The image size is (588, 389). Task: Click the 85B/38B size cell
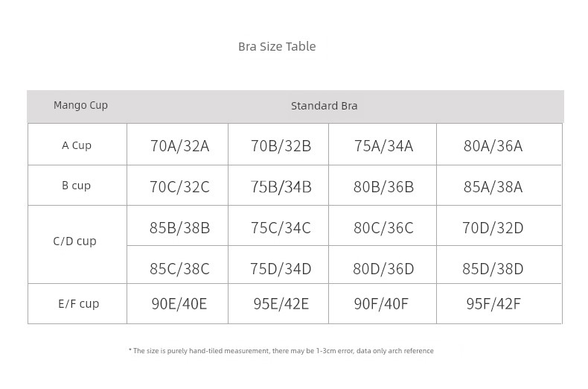coord(179,228)
